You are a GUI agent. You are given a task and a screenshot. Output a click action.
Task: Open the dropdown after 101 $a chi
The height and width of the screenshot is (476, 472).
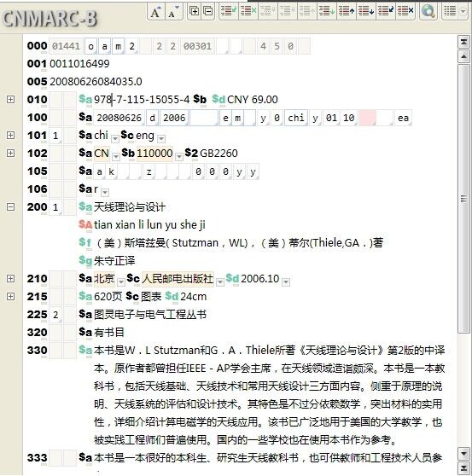click(x=115, y=139)
